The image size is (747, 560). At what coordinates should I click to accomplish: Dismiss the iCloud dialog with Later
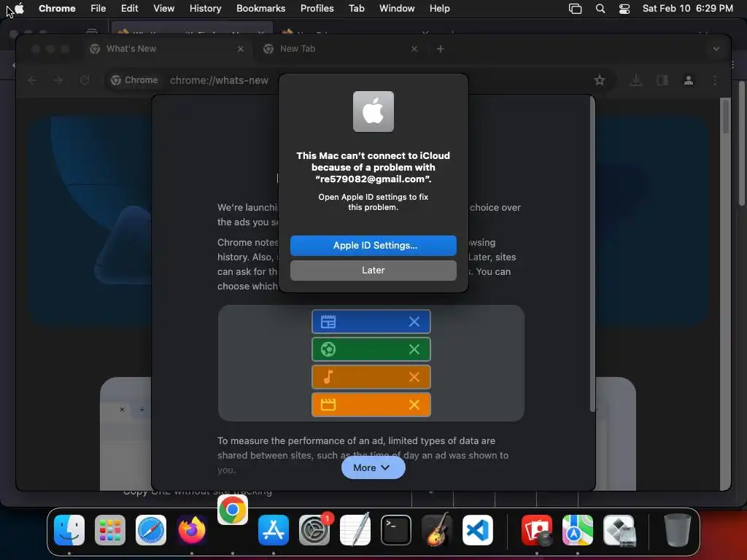(x=373, y=270)
